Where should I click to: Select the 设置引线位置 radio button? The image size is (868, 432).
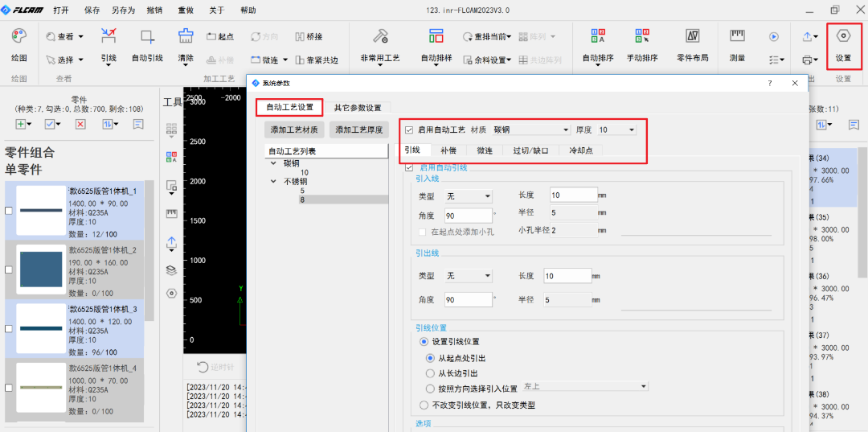[x=424, y=341]
